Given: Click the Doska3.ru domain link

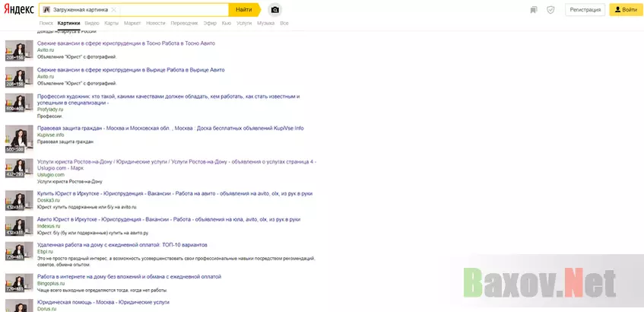Looking at the screenshot, I should 49,200.
